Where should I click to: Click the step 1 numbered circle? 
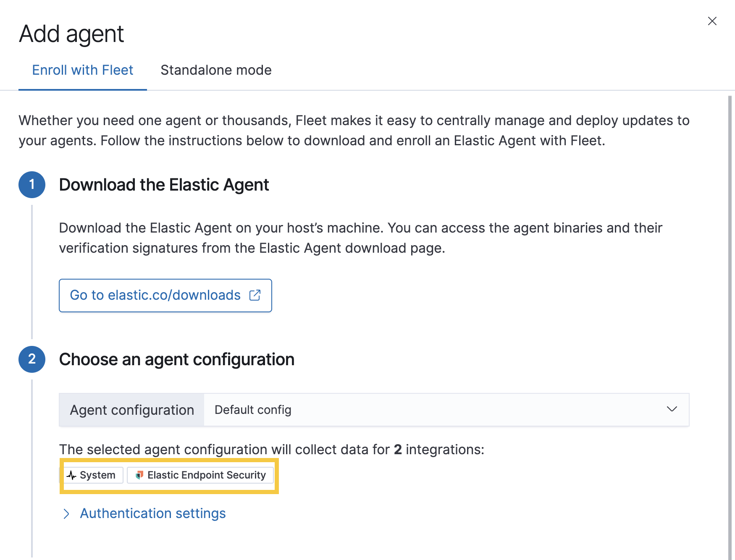[x=31, y=185]
